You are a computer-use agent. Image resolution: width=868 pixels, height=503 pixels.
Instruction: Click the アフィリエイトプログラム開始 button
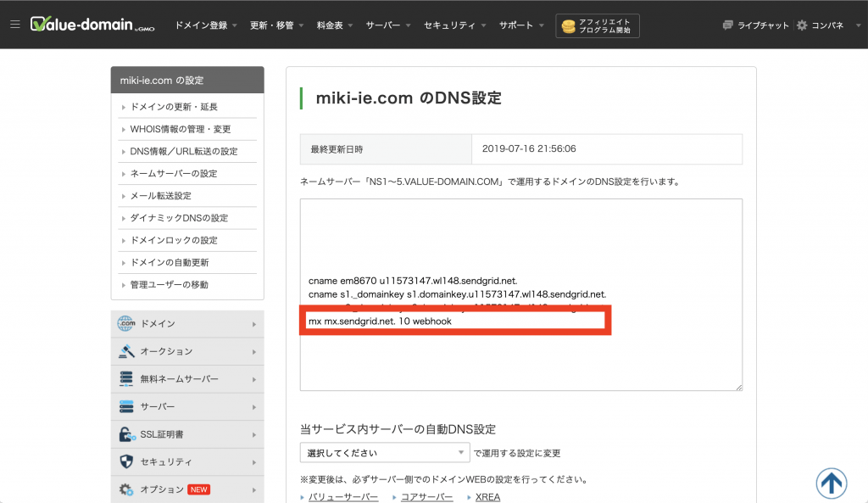598,25
